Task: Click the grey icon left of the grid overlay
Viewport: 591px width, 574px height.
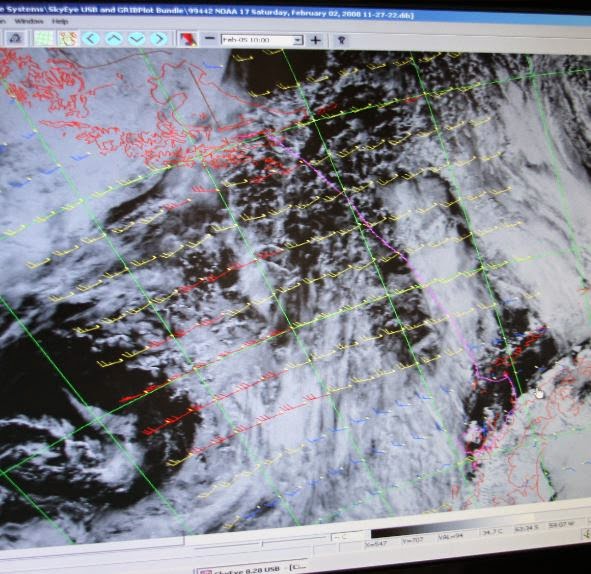Action: [16, 38]
